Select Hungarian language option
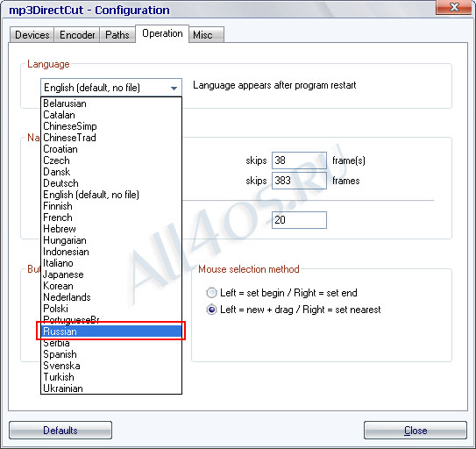 pyautogui.click(x=111, y=240)
